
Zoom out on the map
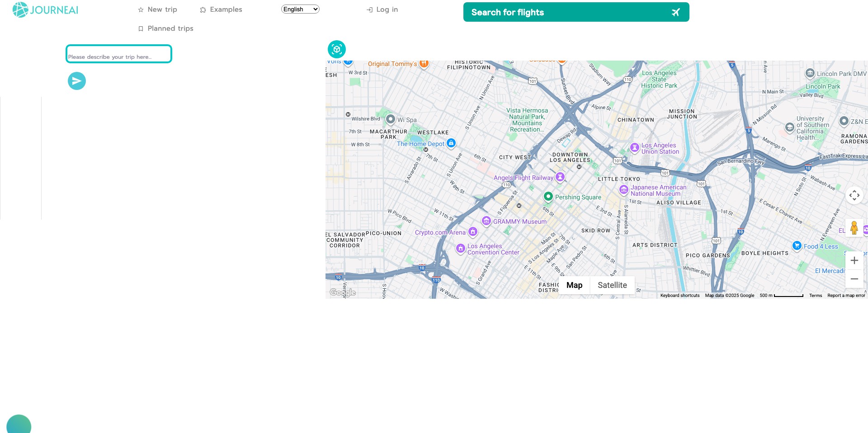854,279
